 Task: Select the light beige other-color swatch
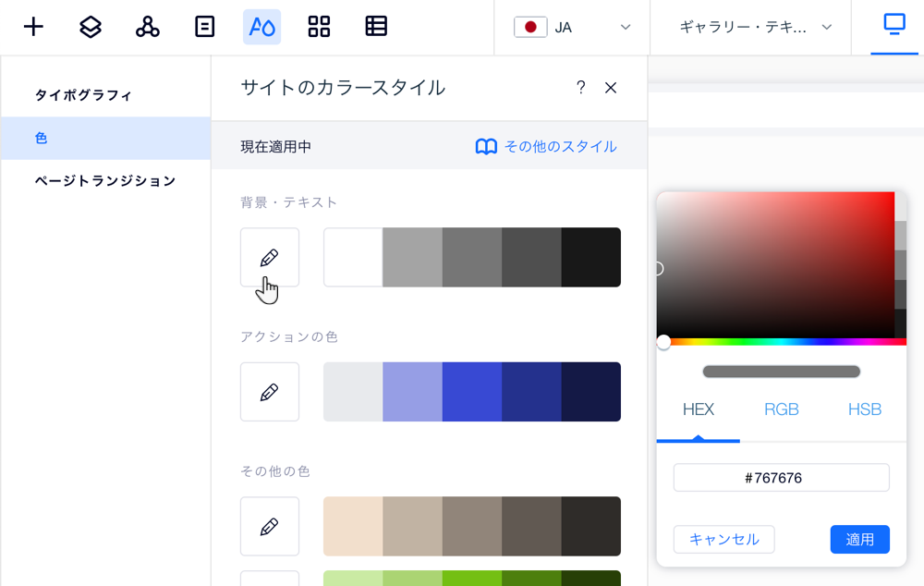coord(353,527)
